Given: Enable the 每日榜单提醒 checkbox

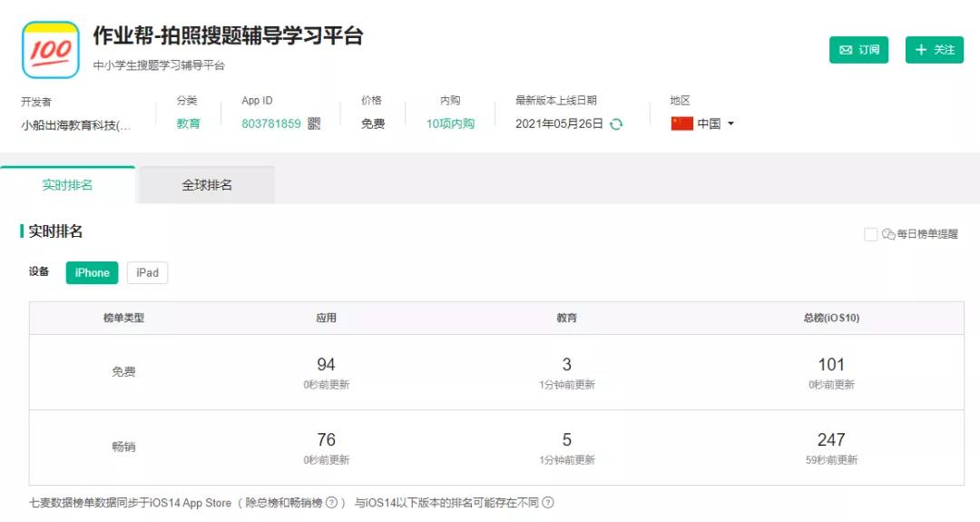Looking at the screenshot, I should click(870, 234).
